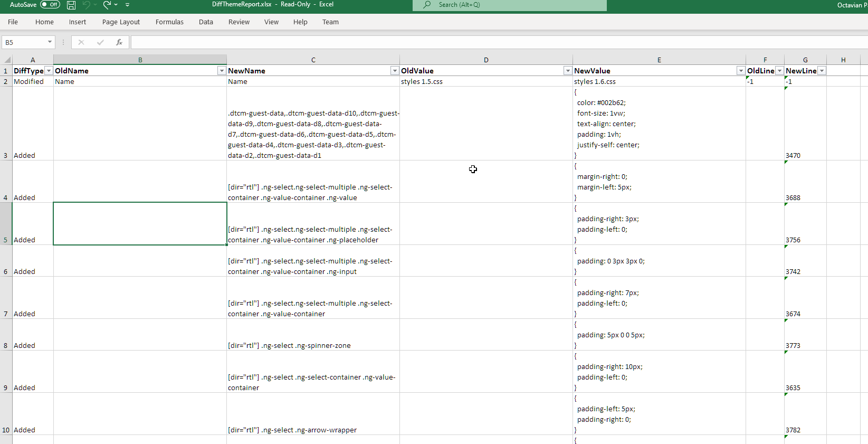Open the File menu
The width and height of the screenshot is (868, 444).
click(13, 22)
